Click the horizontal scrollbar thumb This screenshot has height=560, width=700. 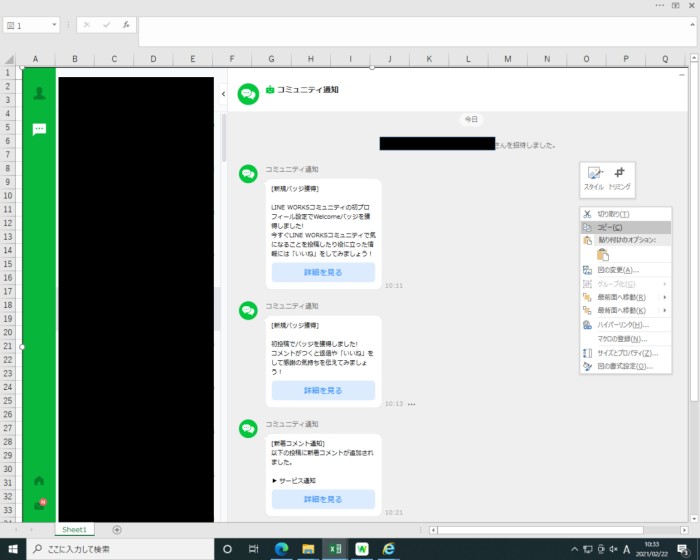(541, 530)
